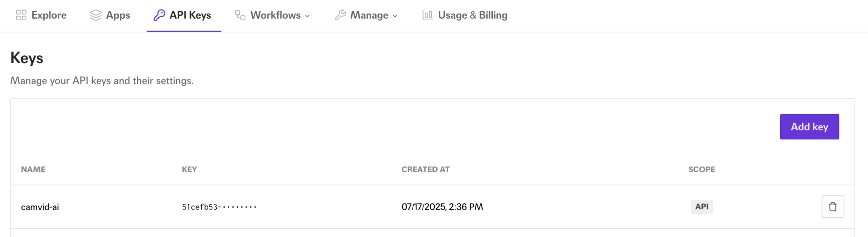
Task: Expand the Workflows dropdown chevron
Action: pos(308,16)
